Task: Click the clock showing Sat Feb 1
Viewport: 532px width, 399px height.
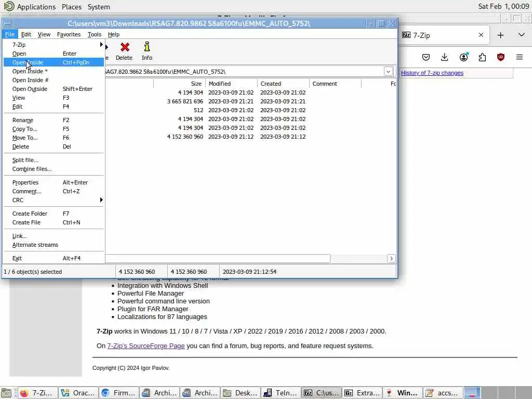Action: tap(503, 6)
